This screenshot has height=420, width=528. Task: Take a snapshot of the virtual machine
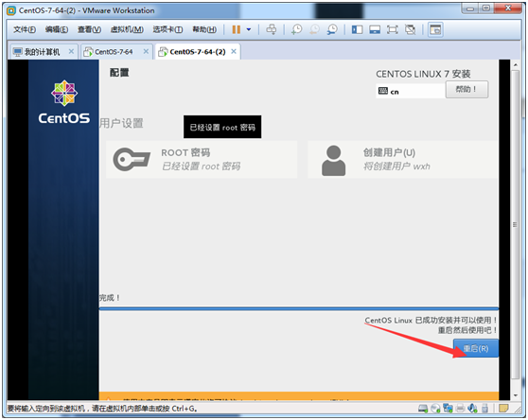coord(297,29)
